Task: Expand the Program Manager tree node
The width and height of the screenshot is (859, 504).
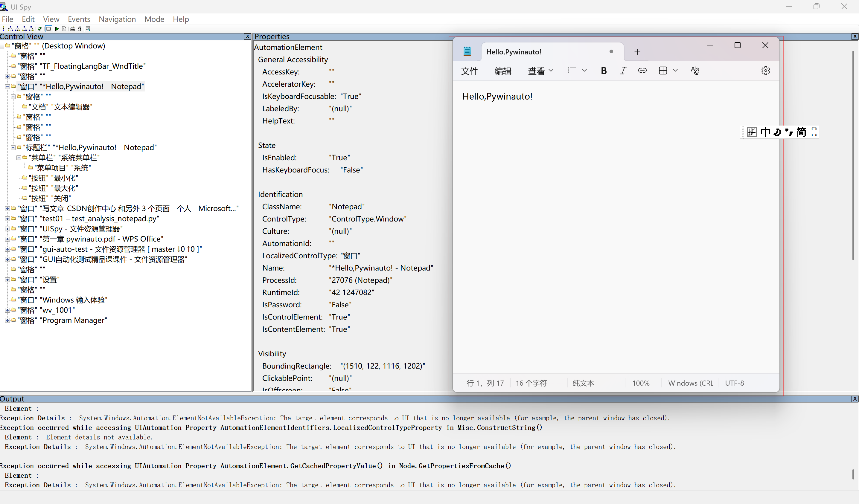Action: point(7,320)
